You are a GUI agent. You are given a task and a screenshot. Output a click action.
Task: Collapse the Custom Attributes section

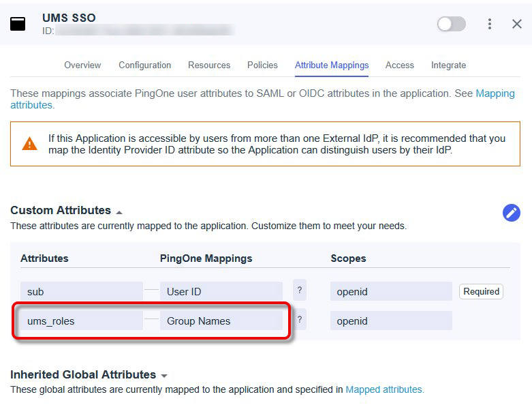pos(119,211)
